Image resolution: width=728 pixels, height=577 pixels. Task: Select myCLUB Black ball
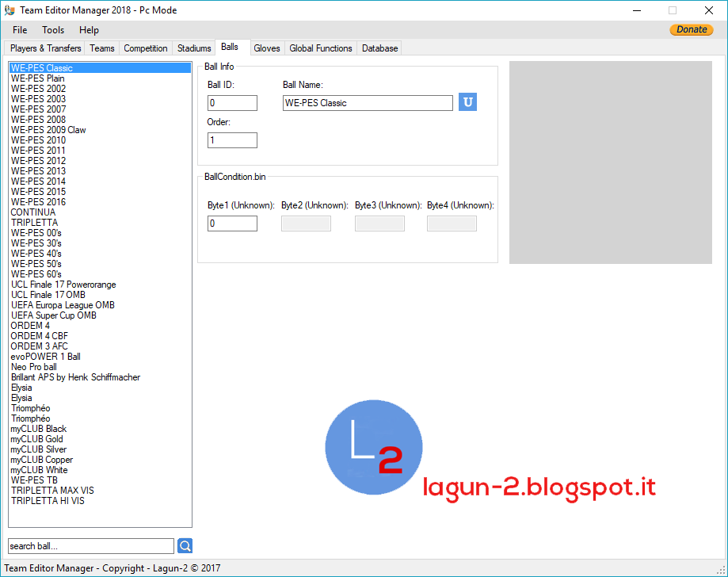coord(101,429)
